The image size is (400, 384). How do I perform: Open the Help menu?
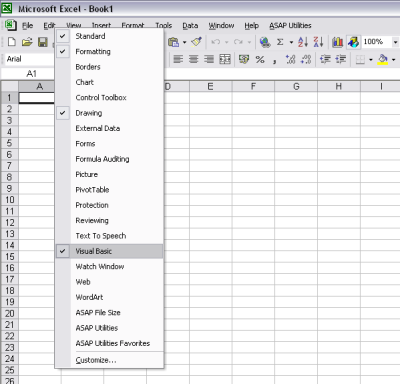[x=251, y=25]
